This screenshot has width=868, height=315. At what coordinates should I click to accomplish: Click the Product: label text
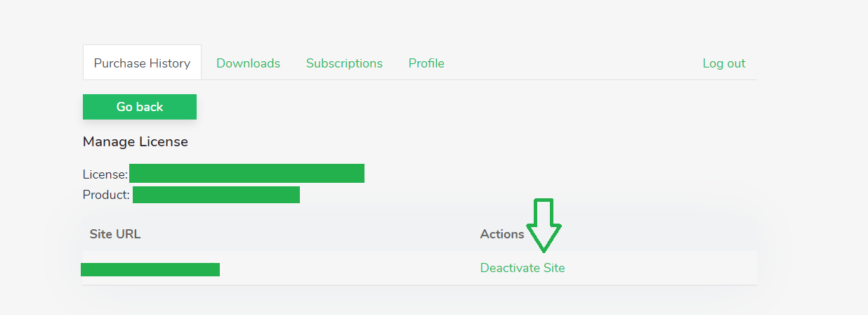[106, 195]
